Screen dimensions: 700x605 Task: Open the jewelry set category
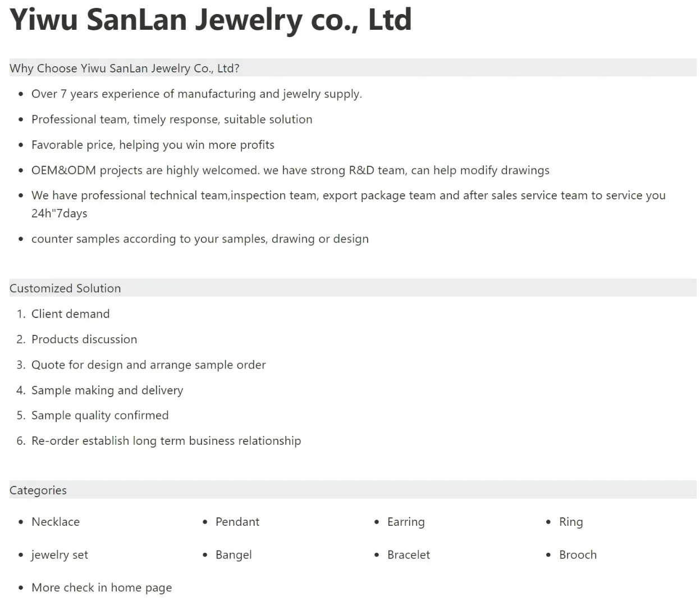coord(60,555)
